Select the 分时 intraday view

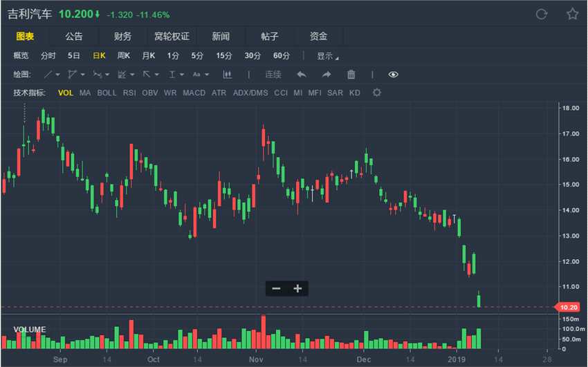point(48,56)
